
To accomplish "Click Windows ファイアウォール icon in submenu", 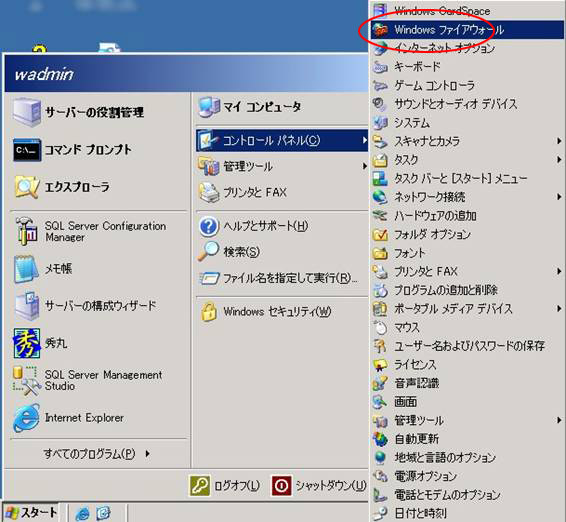I will click(380, 30).
